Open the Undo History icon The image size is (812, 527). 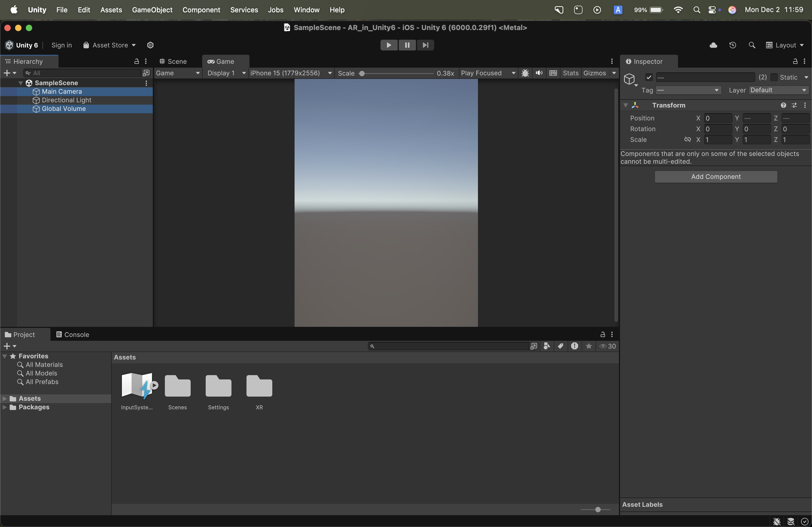pyautogui.click(x=733, y=45)
